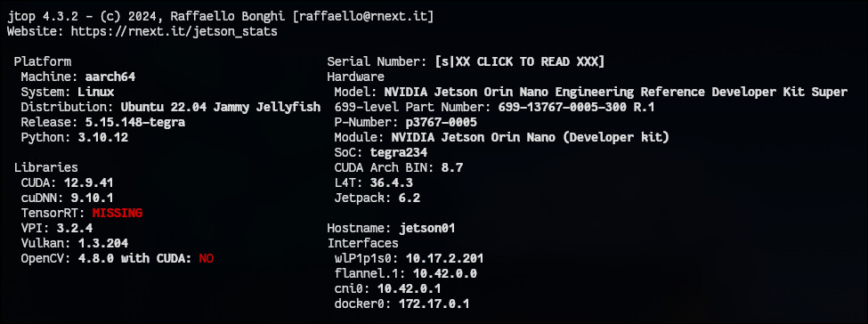Click the red NO CUDA indicator
This screenshot has height=324, width=868.
coord(206,258)
